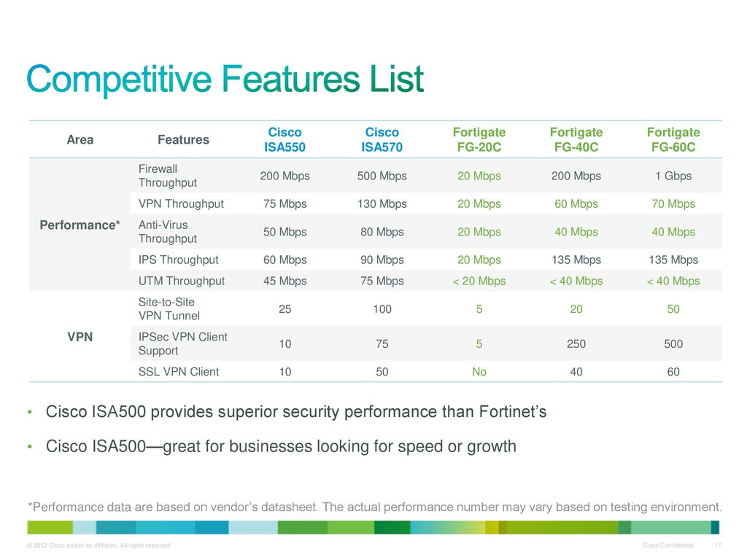Screen dimensions: 747x560
Task: Select '60 Mbps' in IPS Throughput row
Action: click(285, 260)
